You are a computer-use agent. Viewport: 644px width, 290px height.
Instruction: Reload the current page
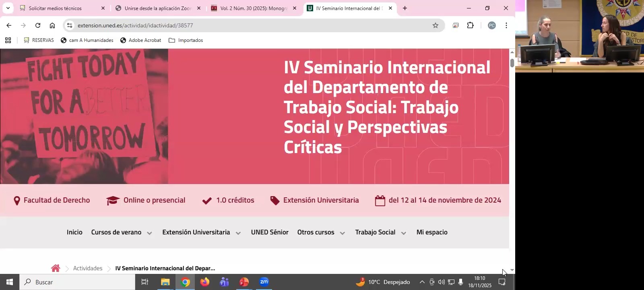pyautogui.click(x=38, y=25)
